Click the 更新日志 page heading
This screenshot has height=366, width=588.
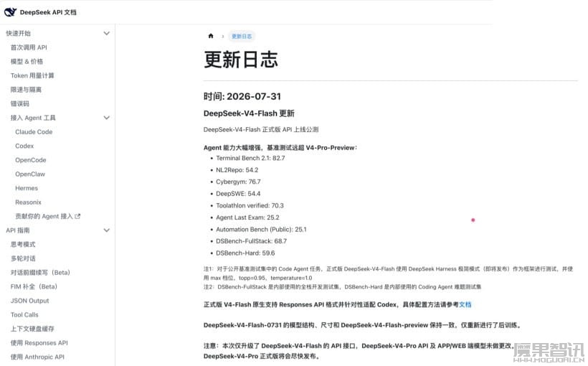[x=241, y=60]
